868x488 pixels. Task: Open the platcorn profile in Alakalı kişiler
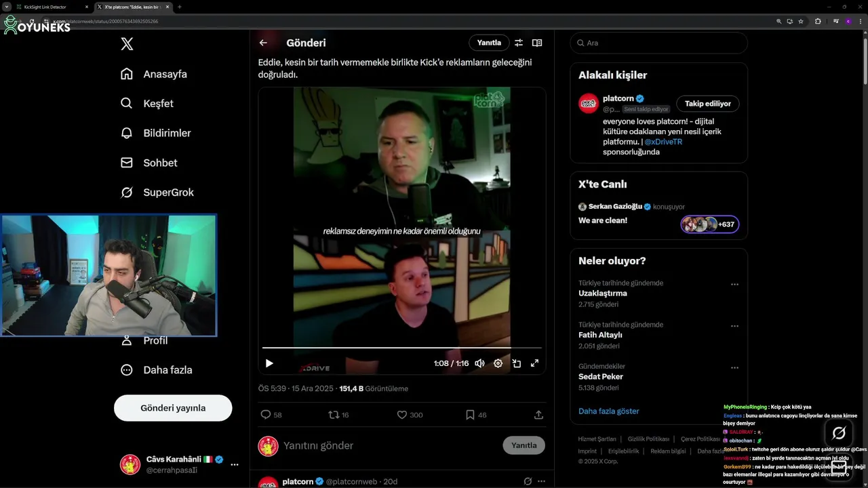[x=618, y=98]
